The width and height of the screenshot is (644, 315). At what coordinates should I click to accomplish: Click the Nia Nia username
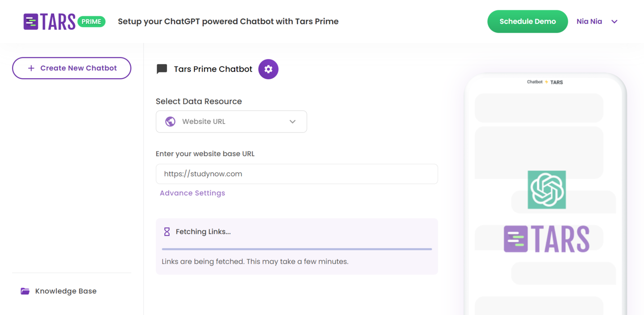(x=589, y=21)
